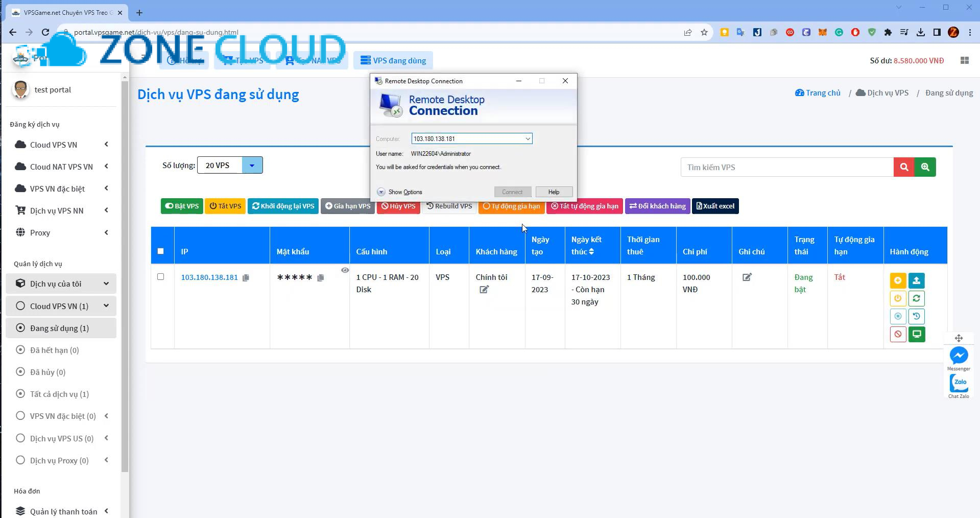The image size is (980, 518).
Task: Check the select-all checkbox in table header
Action: click(x=161, y=251)
